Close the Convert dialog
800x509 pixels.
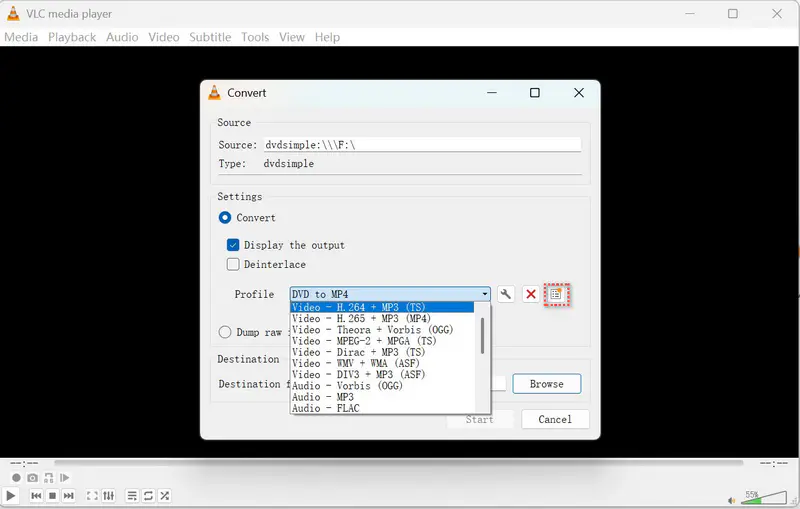[x=579, y=92]
